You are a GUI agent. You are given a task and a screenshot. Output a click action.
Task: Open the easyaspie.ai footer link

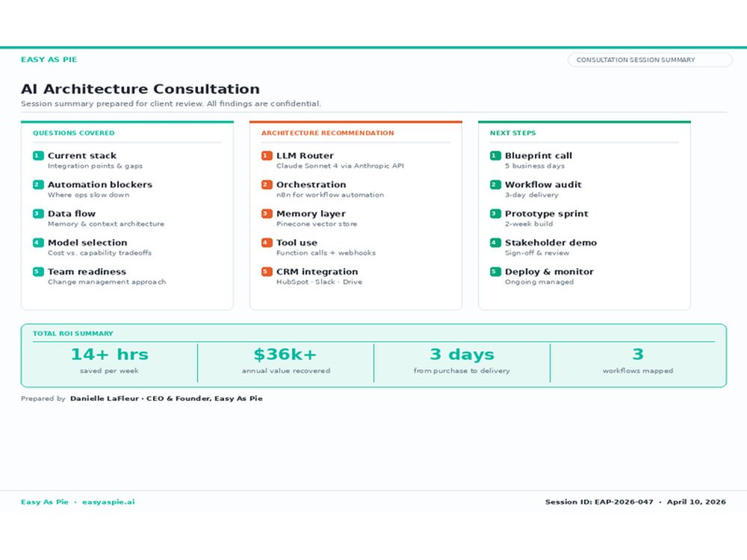[x=108, y=502]
